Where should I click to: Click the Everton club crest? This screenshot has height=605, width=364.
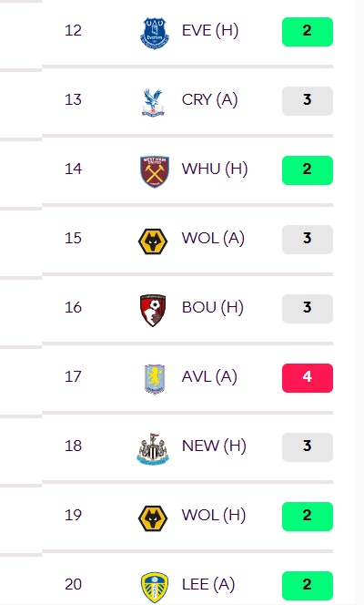pyautogui.click(x=154, y=33)
